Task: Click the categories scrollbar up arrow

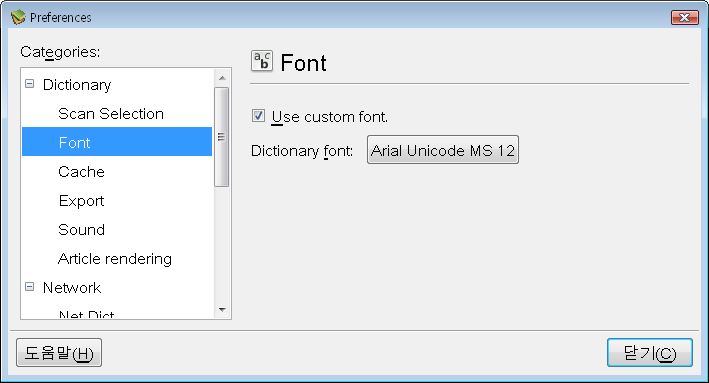Action: pyautogui.click(x=222, y=78)
